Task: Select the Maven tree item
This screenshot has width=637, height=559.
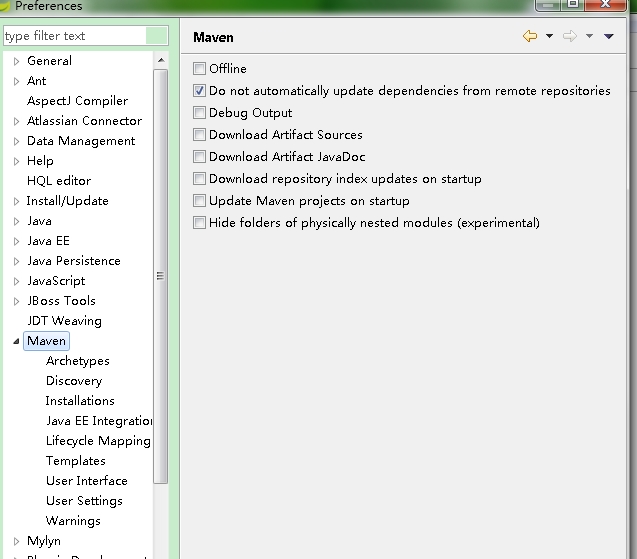Action: 46,340
